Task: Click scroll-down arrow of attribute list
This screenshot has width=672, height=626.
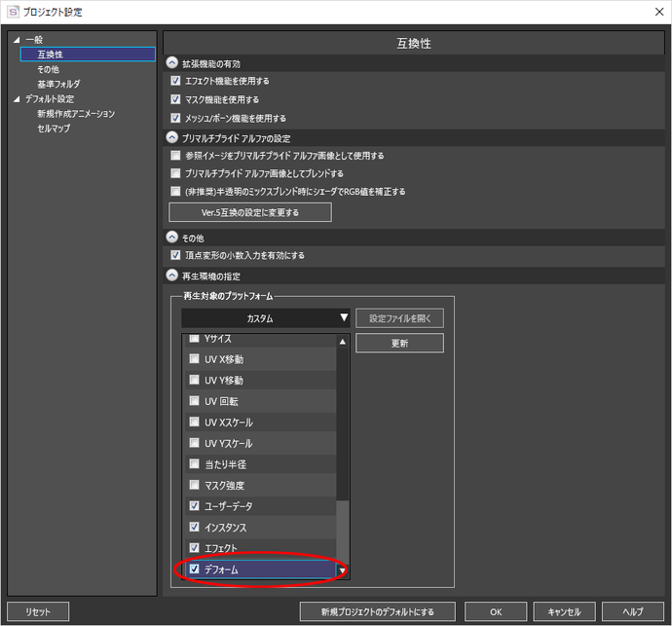Action: 343,571
